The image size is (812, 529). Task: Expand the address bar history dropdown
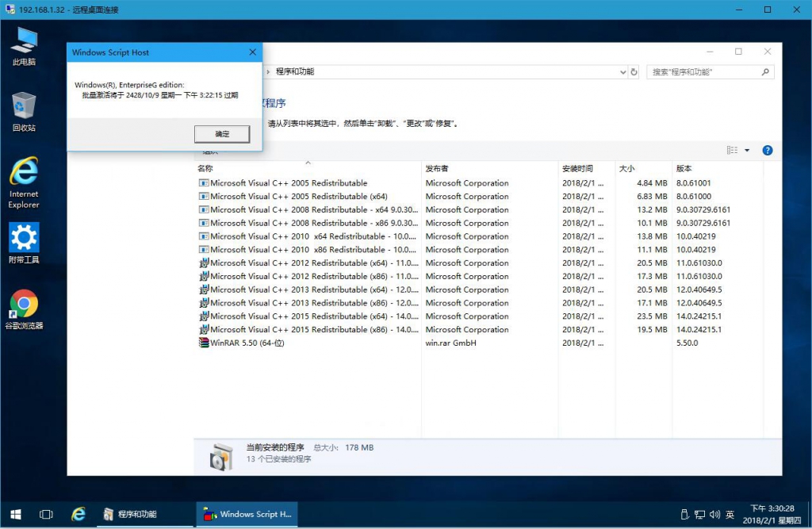click(622, 72)
